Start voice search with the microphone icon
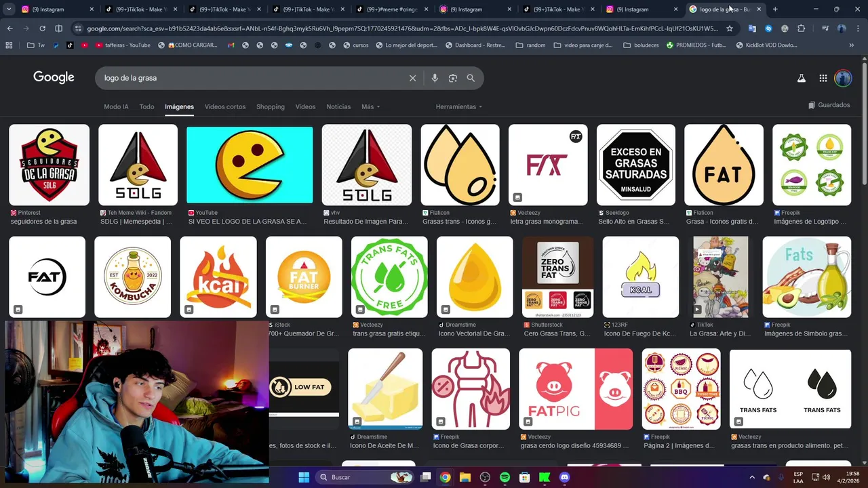This screenshot has width=868, height=488. [x=435, y=78]
